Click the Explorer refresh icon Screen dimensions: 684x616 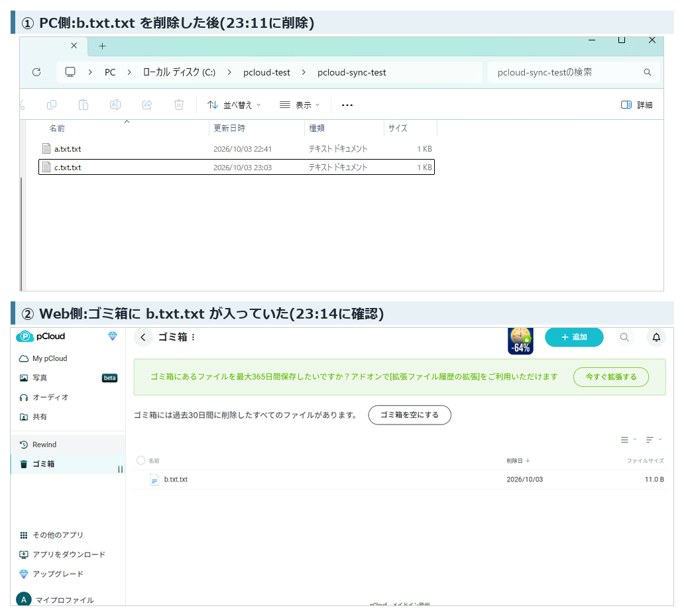[x=36, y=72]
